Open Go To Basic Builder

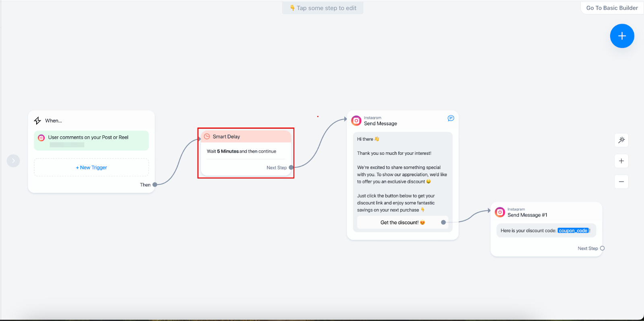pos(612,8)
